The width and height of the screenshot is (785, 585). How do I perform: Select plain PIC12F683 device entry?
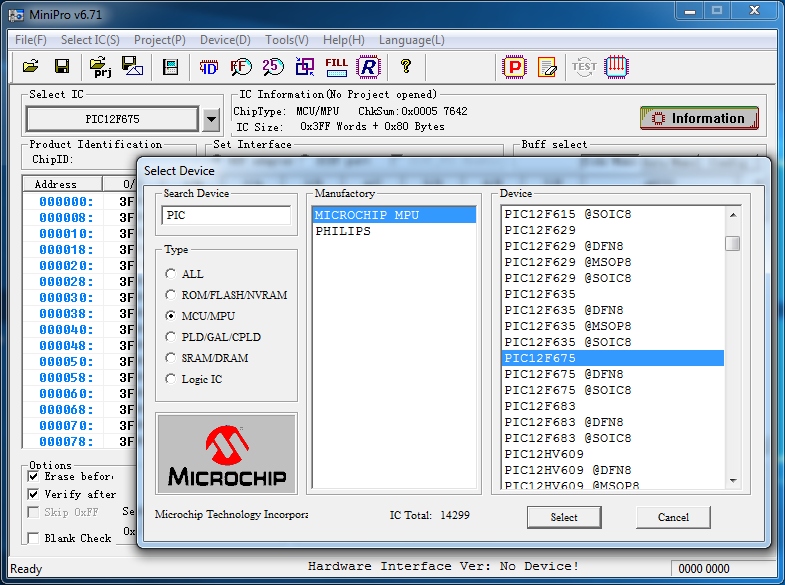coord(613,406)
